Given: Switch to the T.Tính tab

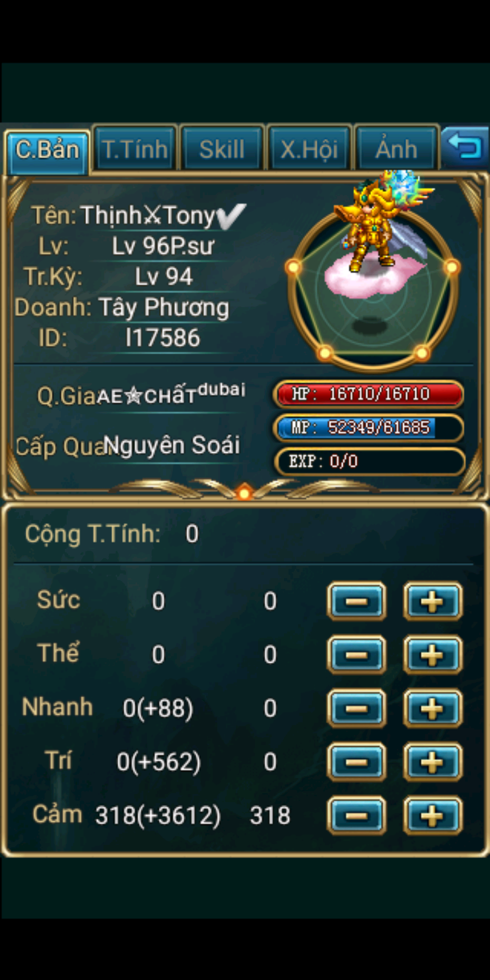Looking at the screenshot, I should pyautogui.click(x=135, y=149).
